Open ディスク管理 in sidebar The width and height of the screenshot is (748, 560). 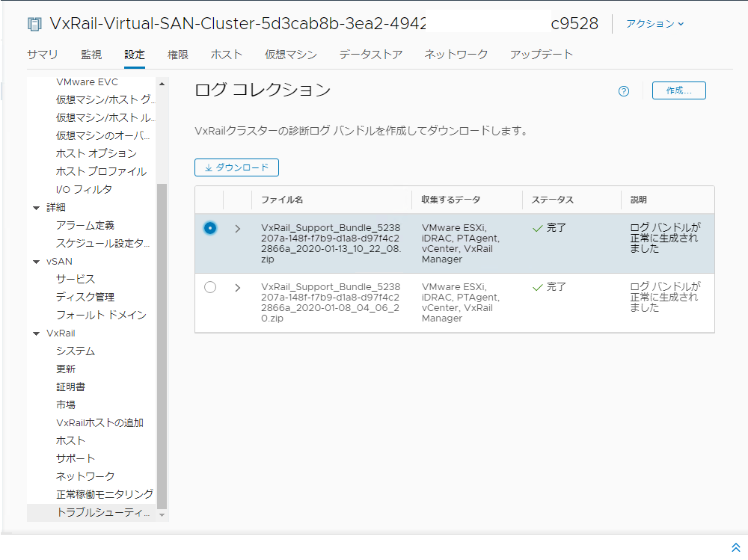[85, 297]
